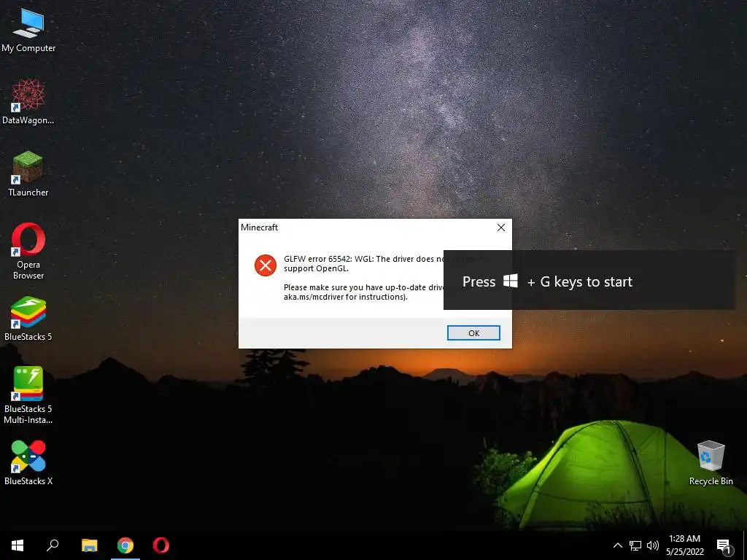Open the taskbar search icon
This screenshot has width=747, height=560.
(53, 545)
